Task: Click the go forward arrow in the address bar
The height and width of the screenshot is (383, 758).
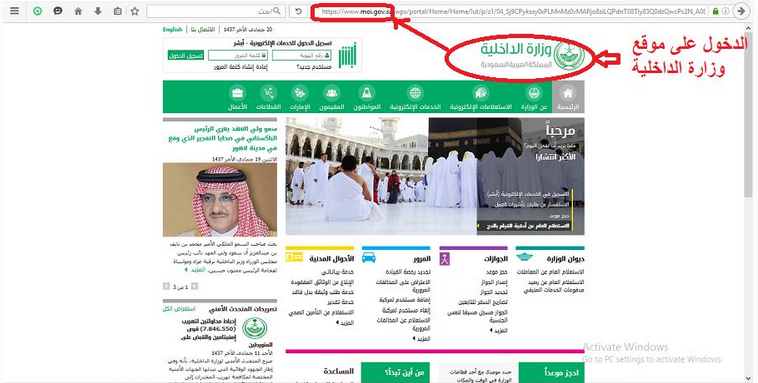Action: pos(741,11)
